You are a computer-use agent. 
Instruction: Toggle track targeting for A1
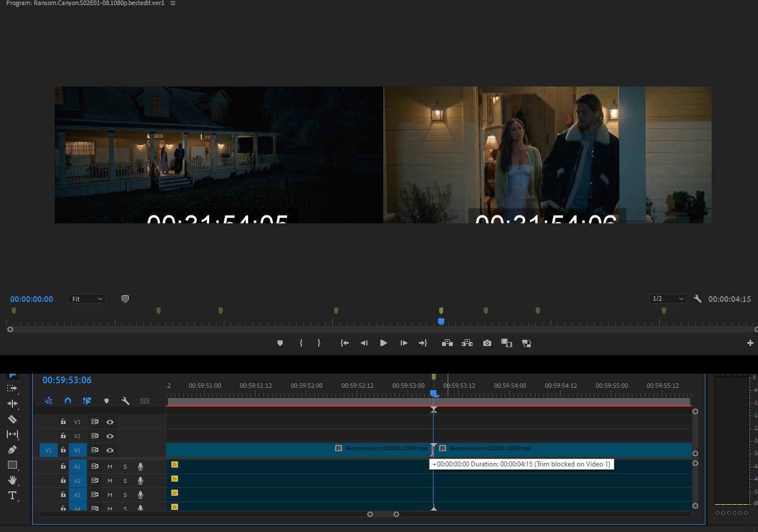click(77, 466)
